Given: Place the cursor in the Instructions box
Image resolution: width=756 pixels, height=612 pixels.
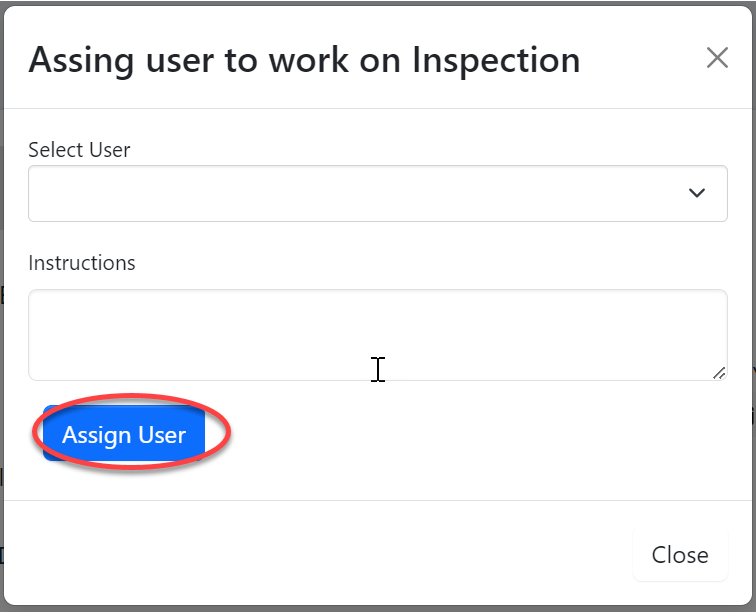Looking at the screenshot, I should [377, 335].
